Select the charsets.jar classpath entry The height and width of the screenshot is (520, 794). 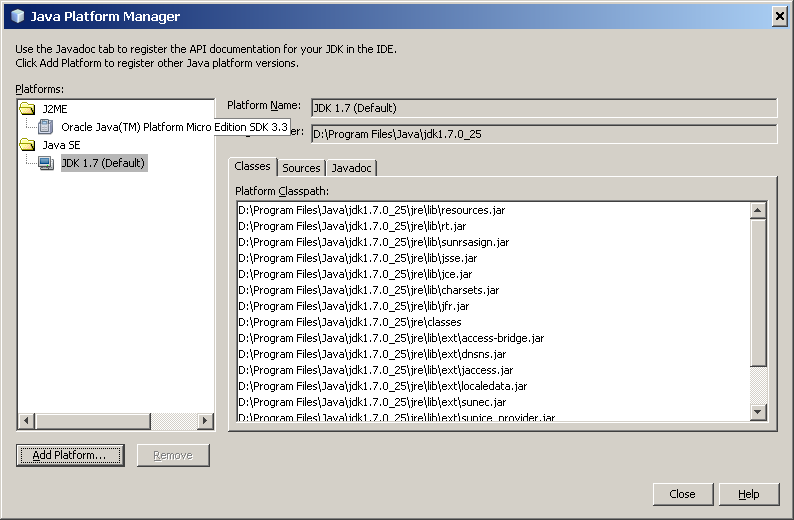point(369,290)
